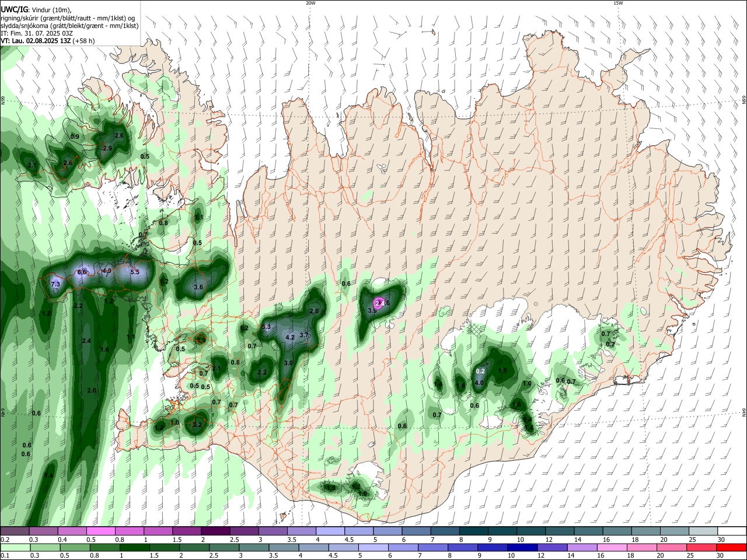Click the lavender snow-legend swatch labeled 4

330,531
